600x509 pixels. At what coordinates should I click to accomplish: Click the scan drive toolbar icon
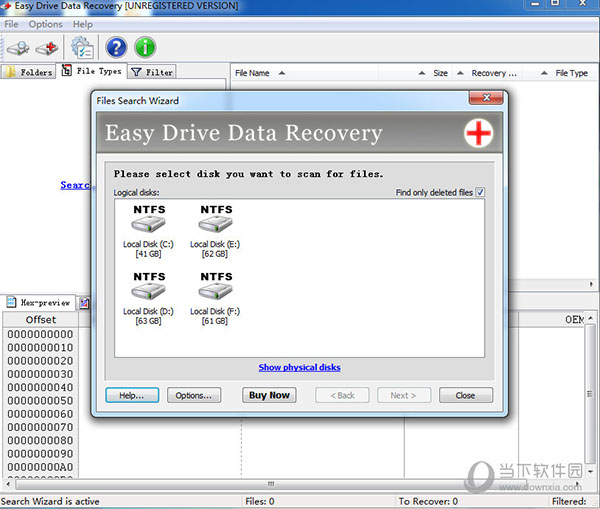coord(18,47)
